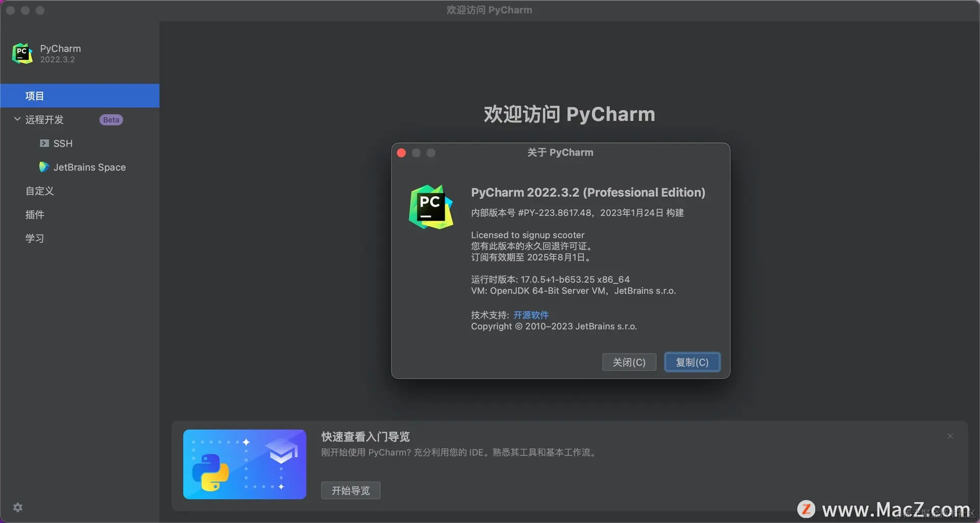Screen dimensions: 980x523
Task: Click the 开始导览 button
Action: 351,490
